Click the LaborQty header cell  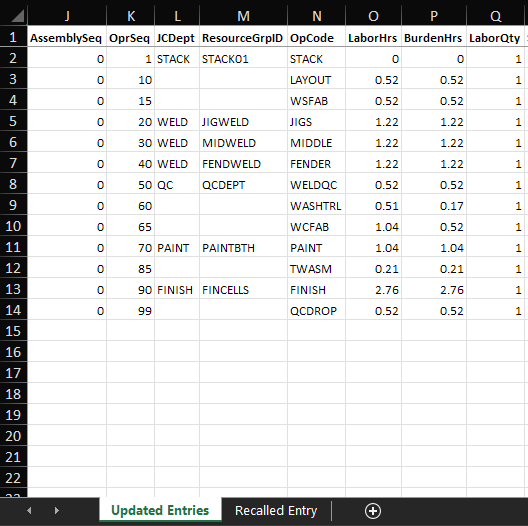(x=496, y=37)
